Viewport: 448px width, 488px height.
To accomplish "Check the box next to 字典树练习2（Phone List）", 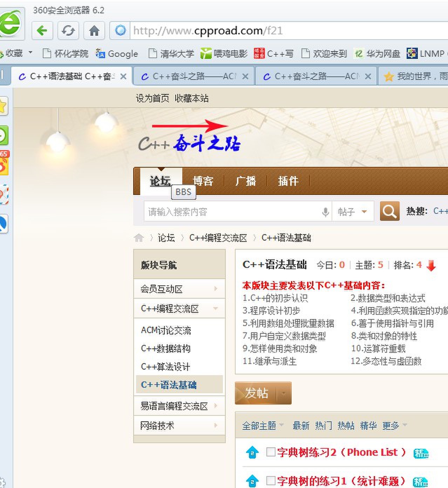I will click(x=270, y=452).
